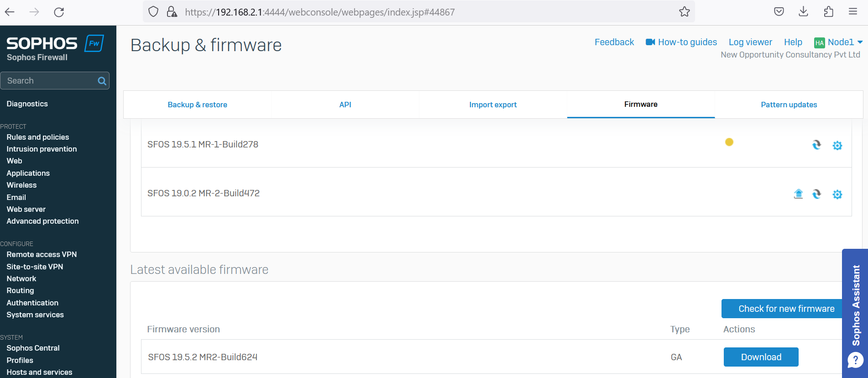Click the search magnifier icon in sidebar
Screen dimensions: 868x378
pyautogui.click(x=102, y=81)
